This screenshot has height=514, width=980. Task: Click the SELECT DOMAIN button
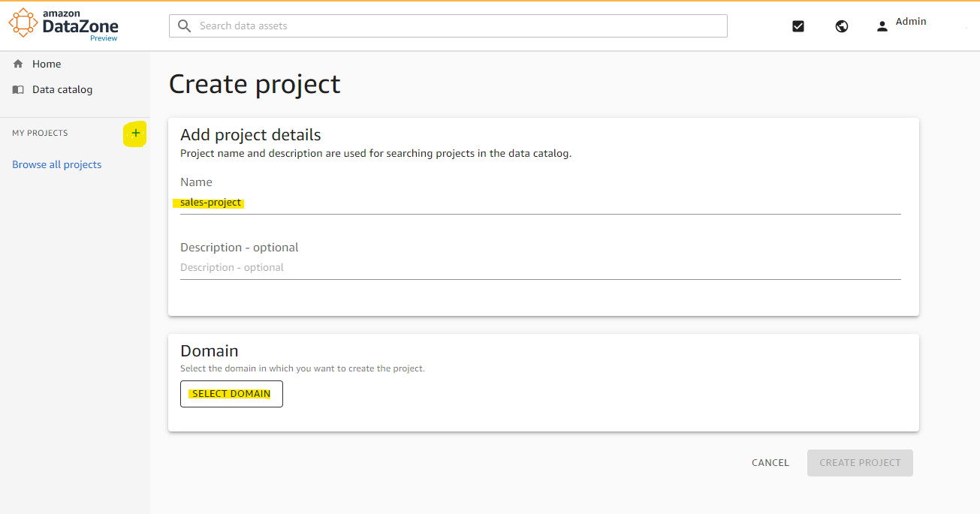[x=231, y=394]
